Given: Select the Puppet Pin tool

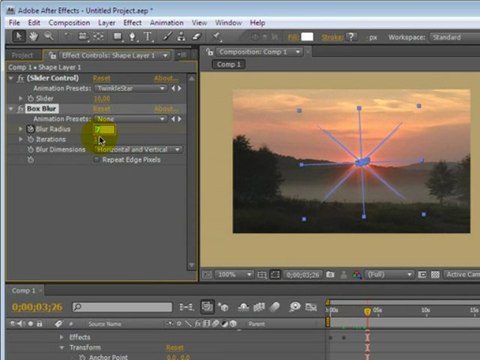Looking at the screenshot, I should [x=217, y=36].
